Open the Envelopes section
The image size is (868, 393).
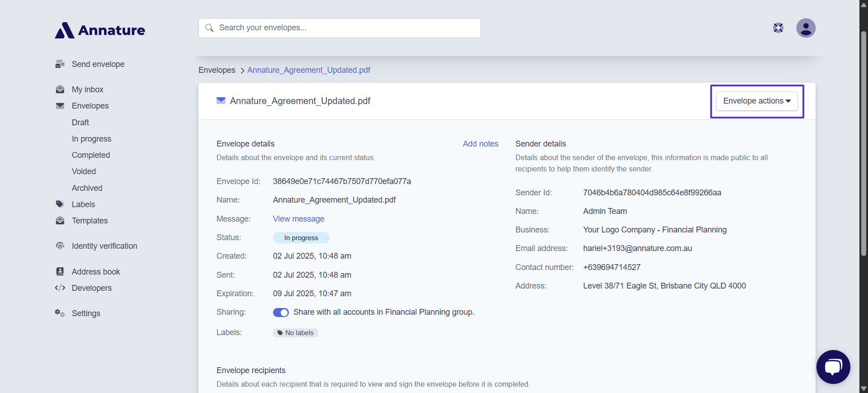point(90,106)
